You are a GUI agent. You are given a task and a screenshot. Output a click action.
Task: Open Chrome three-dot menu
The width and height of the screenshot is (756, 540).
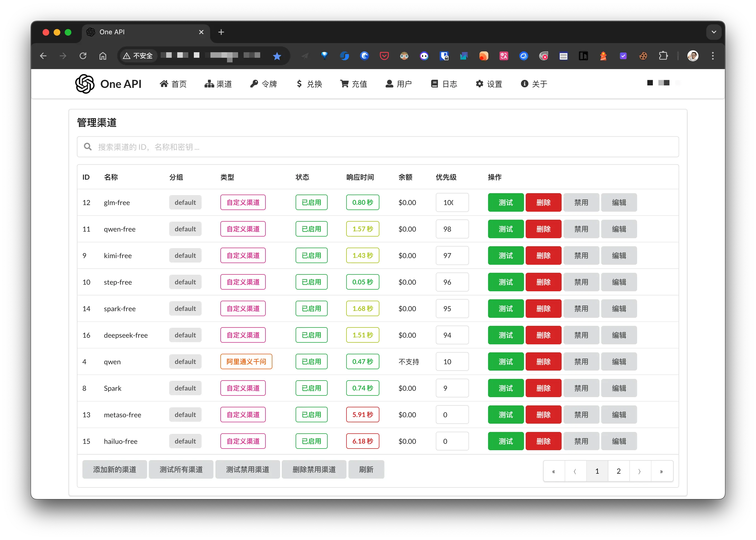713,56
